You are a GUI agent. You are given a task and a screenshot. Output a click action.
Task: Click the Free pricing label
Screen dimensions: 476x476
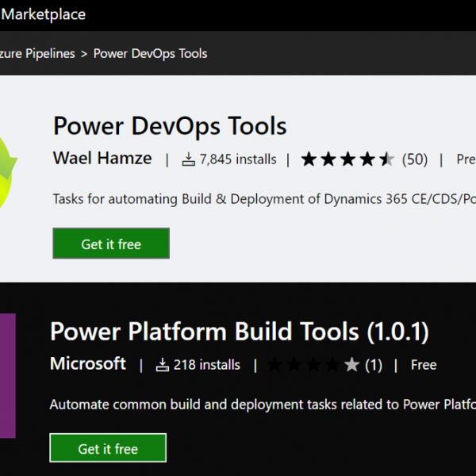[x=424, y=365]
